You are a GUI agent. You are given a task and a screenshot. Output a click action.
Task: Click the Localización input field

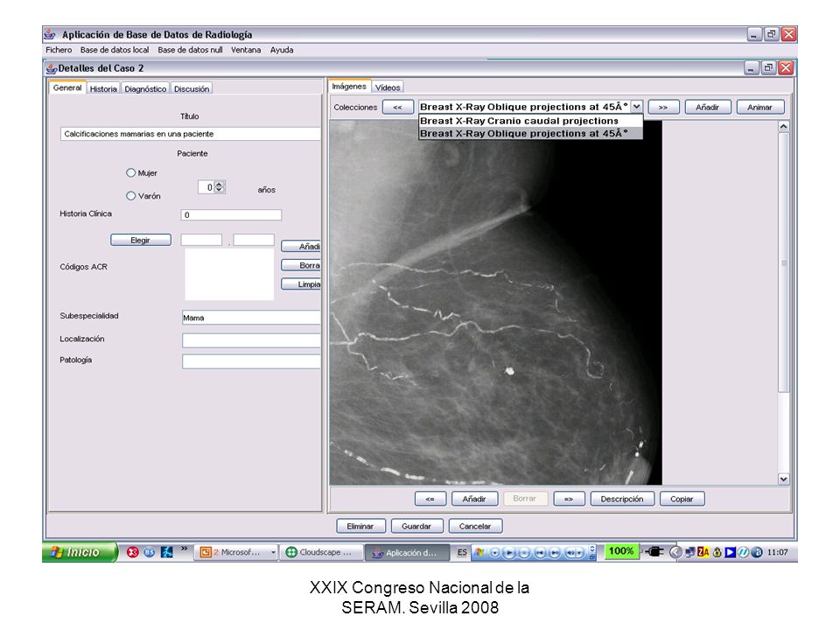pyautogui.click(x=251, y=340)
